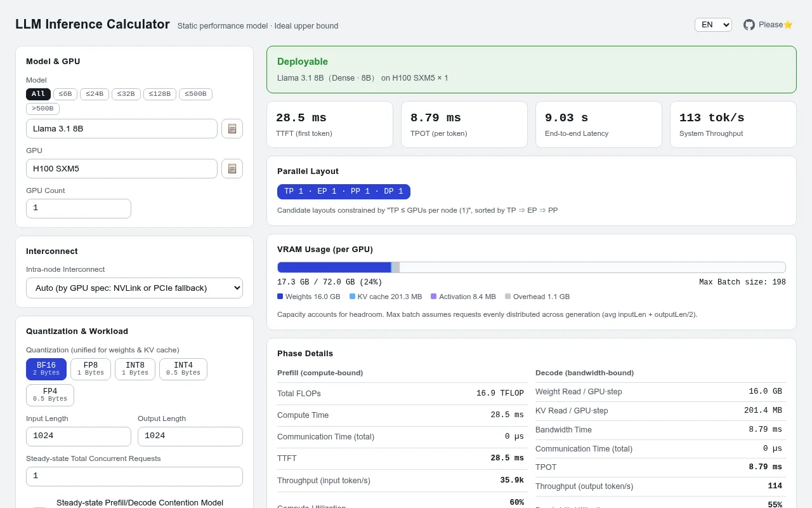Click the KV Read / GPU·step value 201.4 MB

coord(763,411)
